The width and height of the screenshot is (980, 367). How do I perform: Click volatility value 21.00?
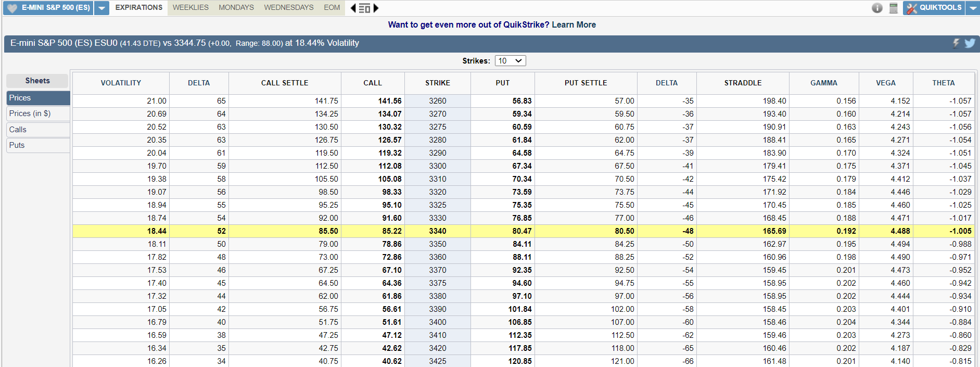click(x=157, y=101)
